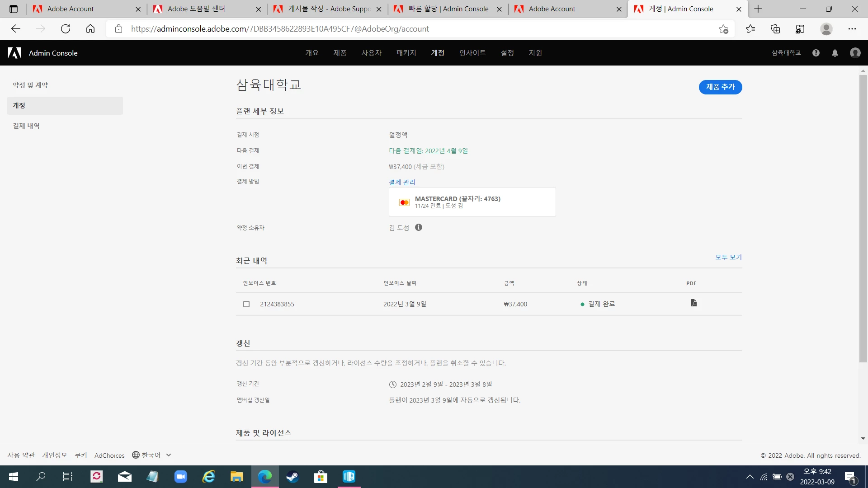This screenshot has width=868, height=488.
Task: Expand the 한국어 language dropdown
Action: click(x=152, y=455)
